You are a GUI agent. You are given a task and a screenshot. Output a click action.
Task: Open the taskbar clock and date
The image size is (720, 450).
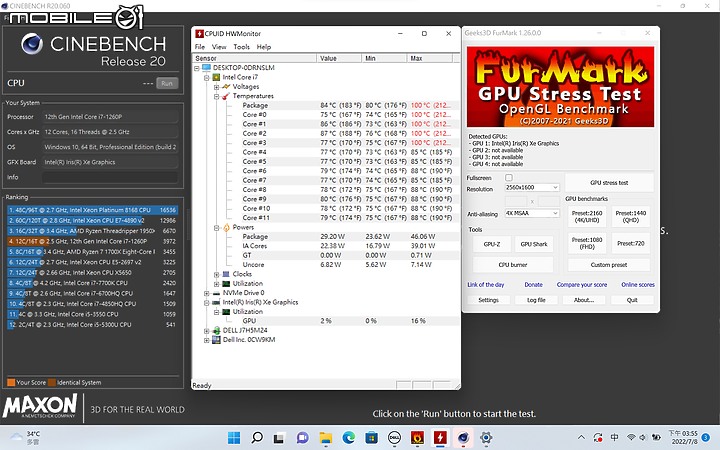pos(683,437)
